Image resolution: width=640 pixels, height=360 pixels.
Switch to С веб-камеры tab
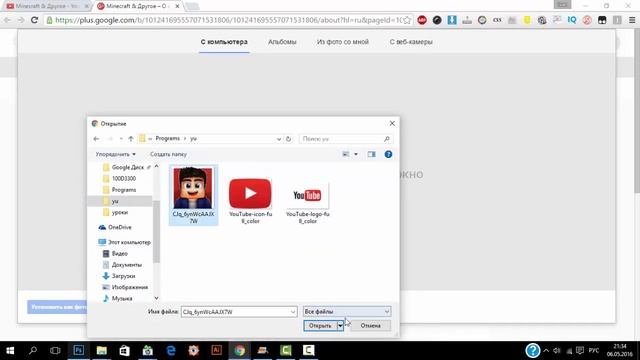click(411, 42)
